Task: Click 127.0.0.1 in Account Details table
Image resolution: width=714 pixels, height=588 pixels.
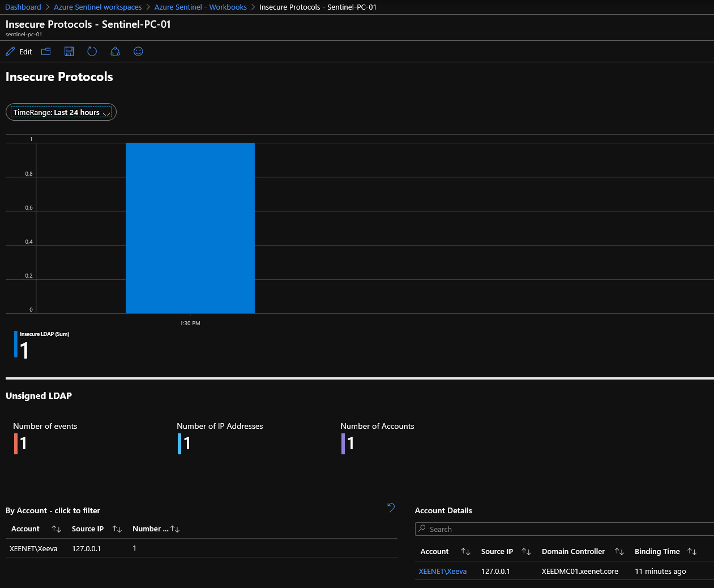Action: click(495, 571)
